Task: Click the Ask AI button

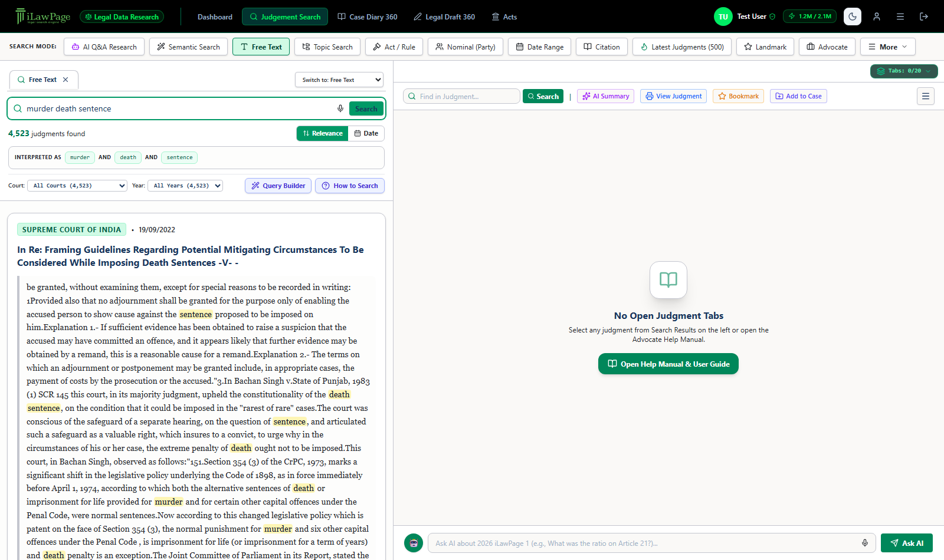Action: point(907,543)
